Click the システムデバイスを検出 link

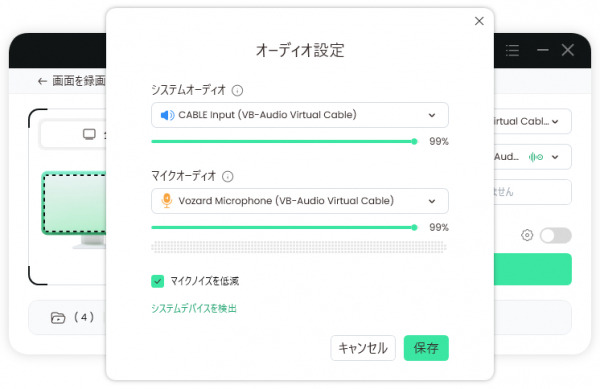click(x=194, y=308)
